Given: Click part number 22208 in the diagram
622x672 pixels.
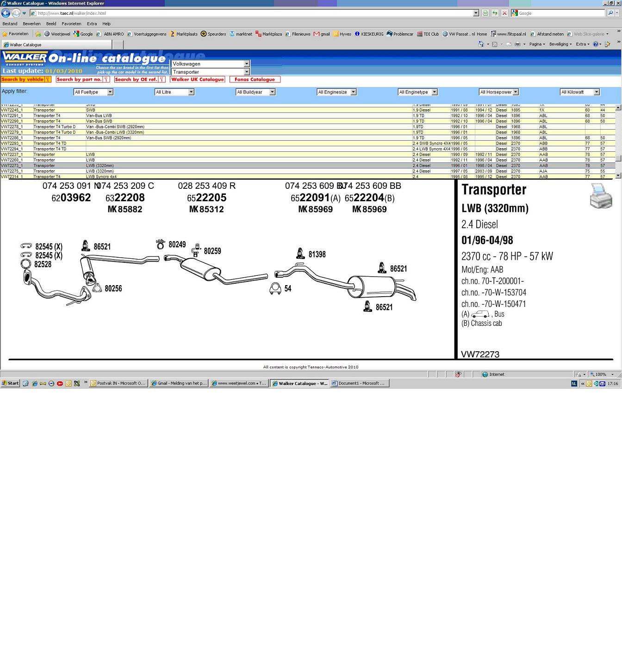Looking at the screenshot, I should pyautogui.click(x=125, y=198).
